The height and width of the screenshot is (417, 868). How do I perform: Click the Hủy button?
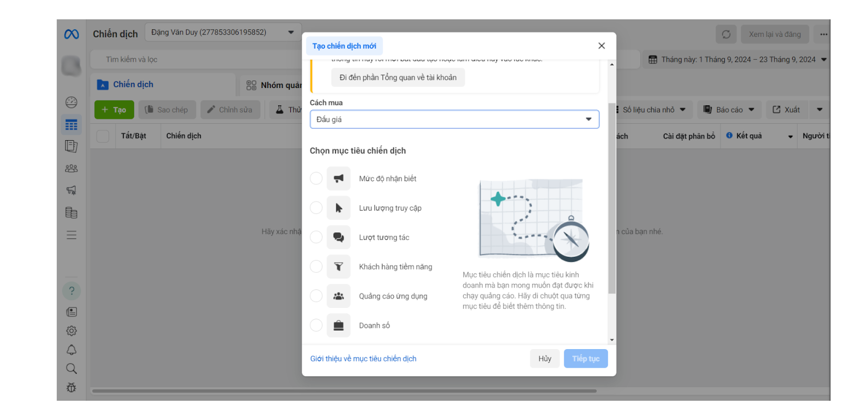(x=545, y=358)
